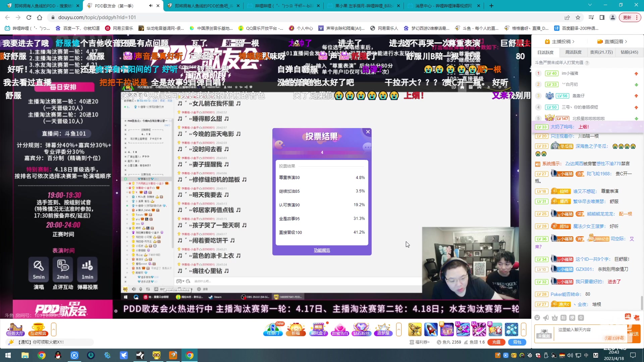Open the browser profile menu
Screen dimensions: 644x362
(x=613, y=17)
